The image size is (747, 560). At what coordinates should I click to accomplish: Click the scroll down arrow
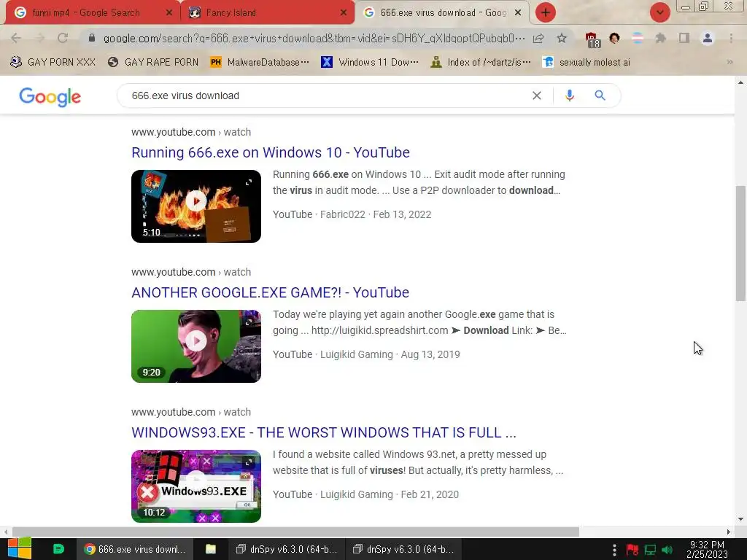click(x=740, y=519)
